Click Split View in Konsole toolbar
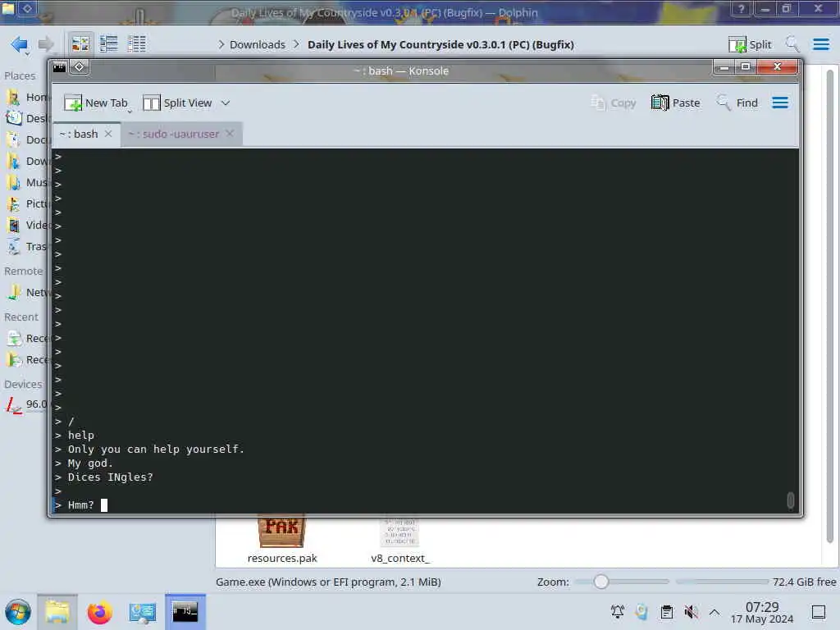This screenshot has height=630, width=840. 178,103
